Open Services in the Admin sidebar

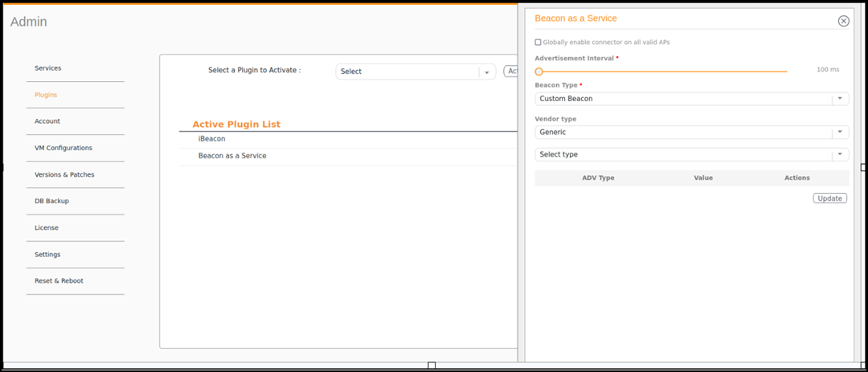pyautogui.click(x=48, y=68)
